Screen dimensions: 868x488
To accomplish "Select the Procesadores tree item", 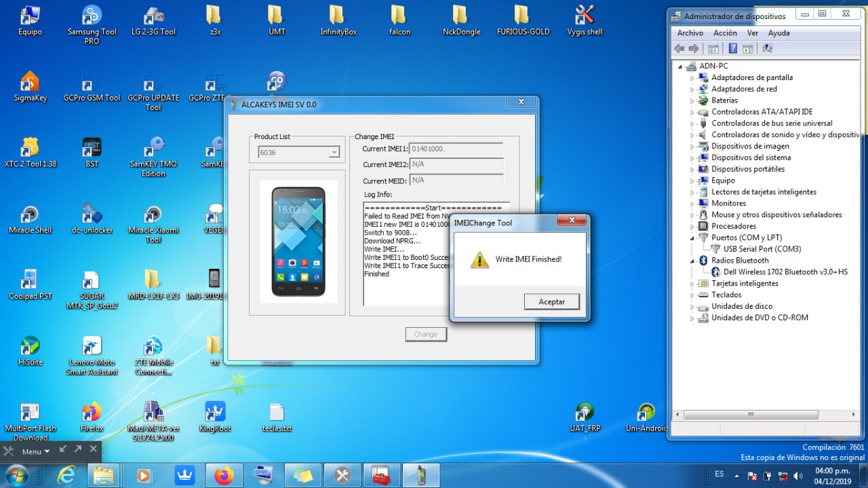I will (734, 227).
